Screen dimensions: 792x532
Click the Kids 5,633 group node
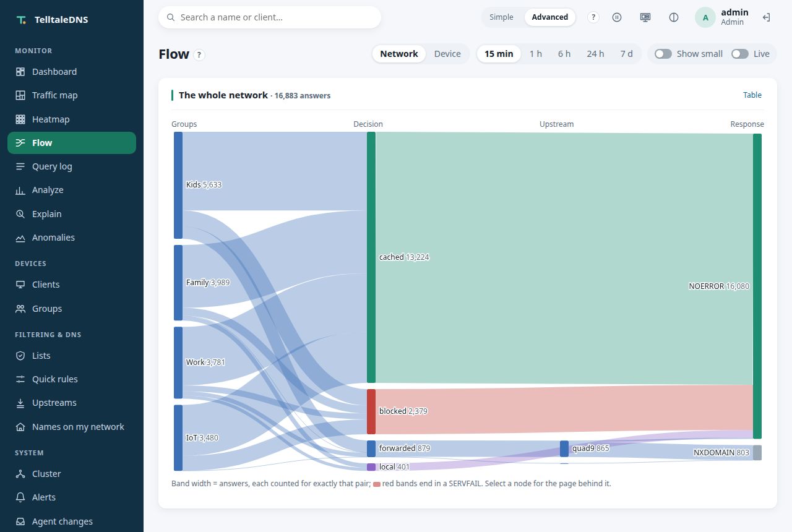click(x=178, y=185)
